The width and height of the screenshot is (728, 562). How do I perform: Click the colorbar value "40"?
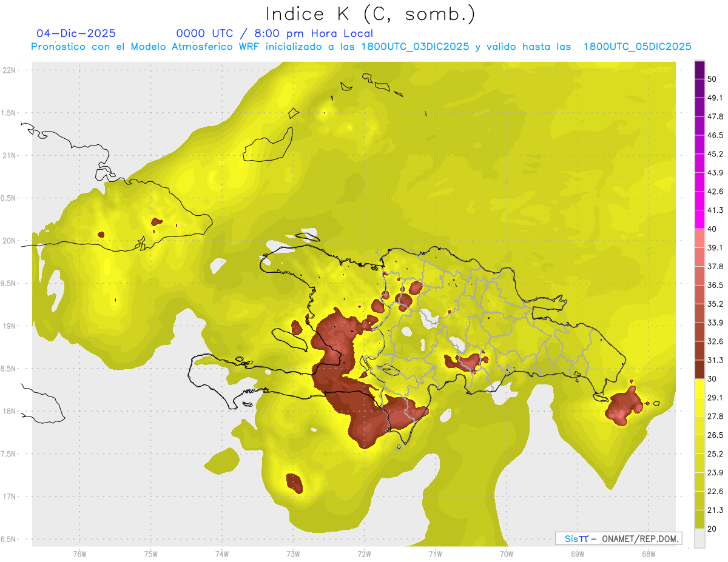(712, 229)
